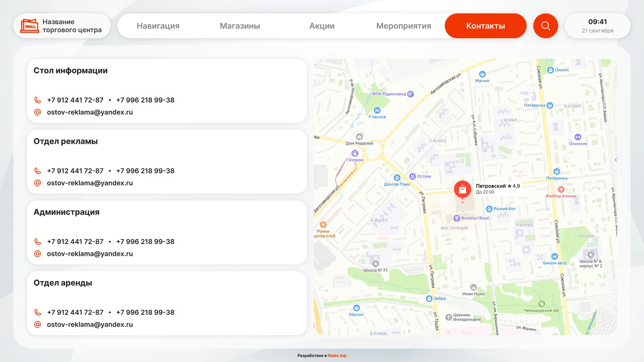Click Администрация second phone +7 996 218 99-38

145,242
